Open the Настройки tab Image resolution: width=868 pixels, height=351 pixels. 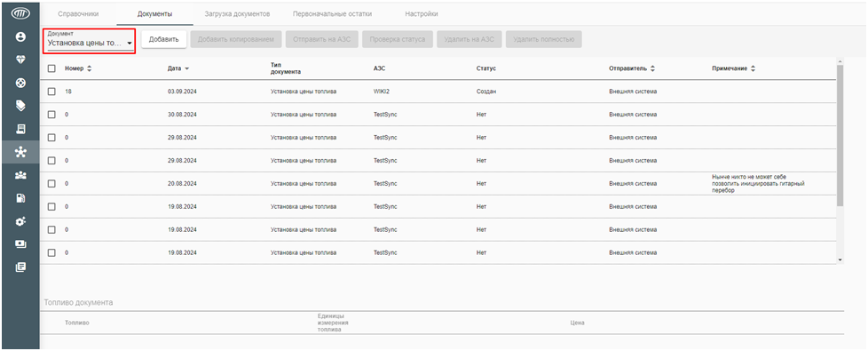[x=422, y=14]
